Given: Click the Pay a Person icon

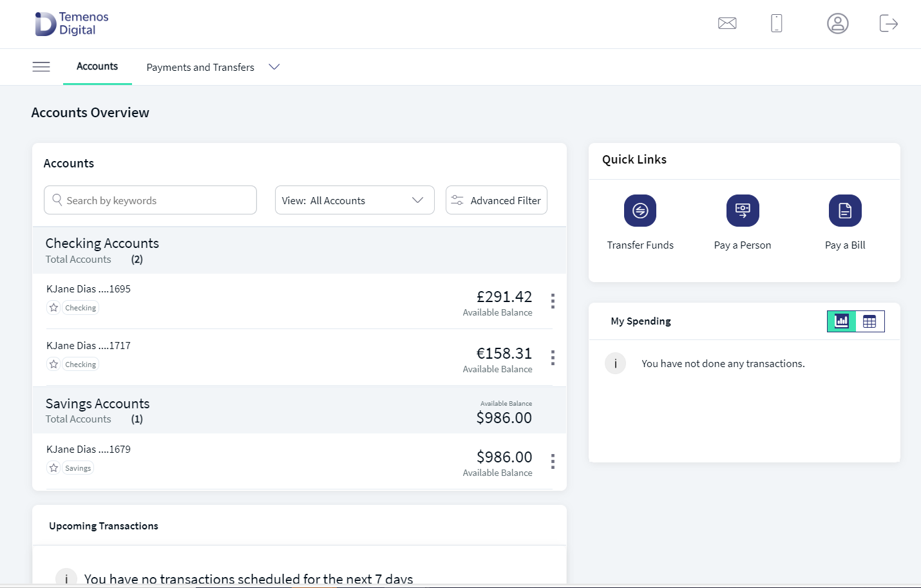Looking at the screenshot, I should click(x=743, y=211).
